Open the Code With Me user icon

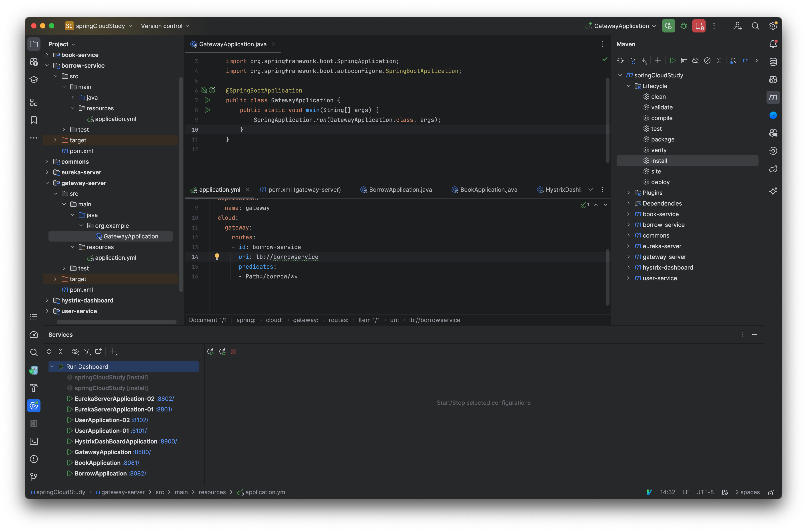tap(737, 26)
